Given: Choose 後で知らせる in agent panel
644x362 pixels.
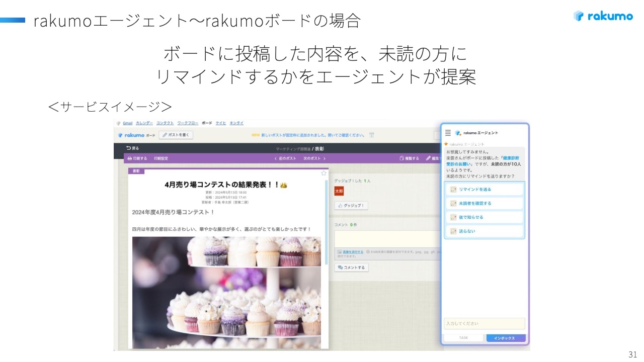Looking at the screenshot, I should tap(485, 217).
